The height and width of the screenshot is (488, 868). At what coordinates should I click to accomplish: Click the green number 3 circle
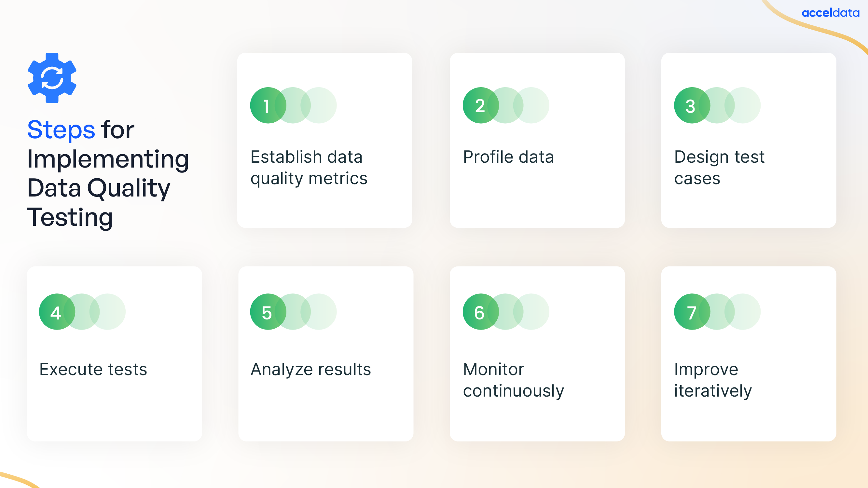point(692,105)
